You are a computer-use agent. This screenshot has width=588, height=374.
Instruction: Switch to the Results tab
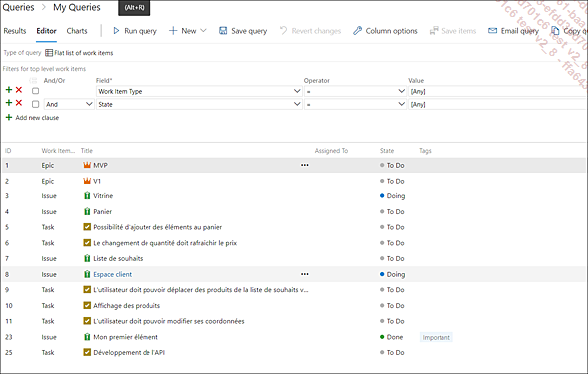click(x=15, y=31)
